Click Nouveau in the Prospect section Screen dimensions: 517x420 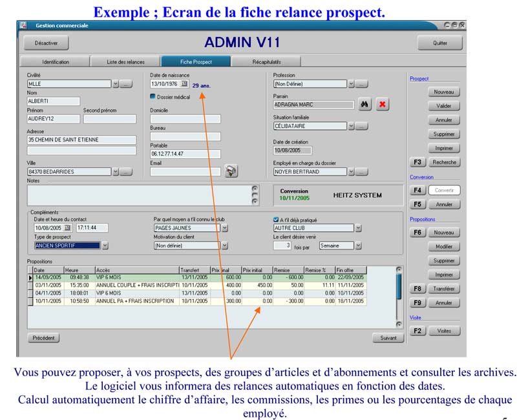tap(444, 92)
